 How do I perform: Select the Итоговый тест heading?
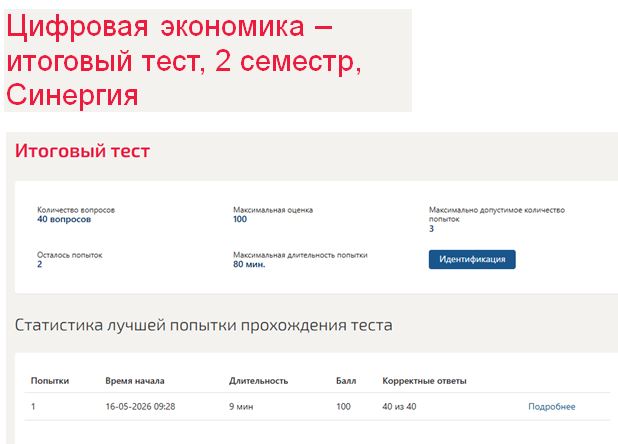[x=82, y=151]
